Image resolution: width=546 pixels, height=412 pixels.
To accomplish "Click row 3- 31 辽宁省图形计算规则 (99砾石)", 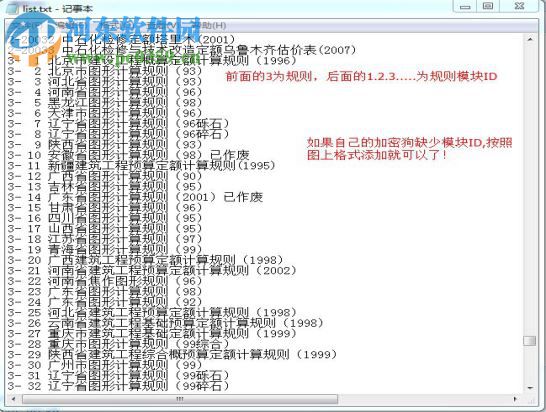I will pos(118,375).
